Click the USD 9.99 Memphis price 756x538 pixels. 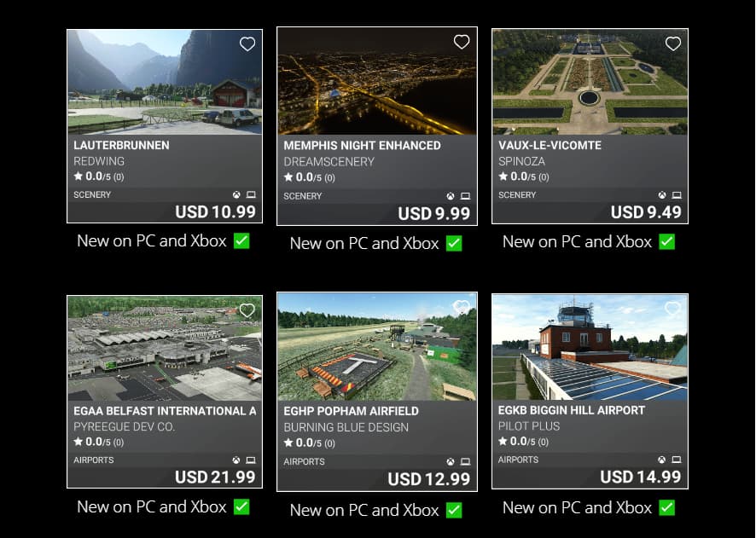tap(434, 214)
